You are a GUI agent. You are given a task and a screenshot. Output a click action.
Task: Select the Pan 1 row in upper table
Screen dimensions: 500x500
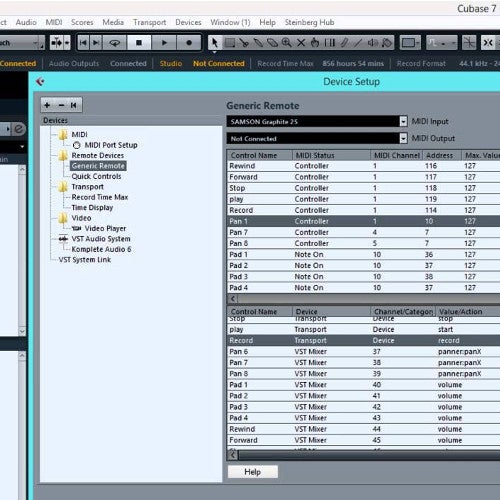(x=364, y=221)
